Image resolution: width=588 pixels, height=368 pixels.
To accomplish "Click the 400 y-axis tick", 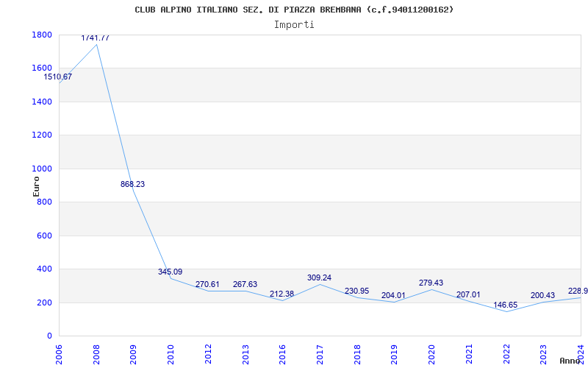I will click(45, 269).
